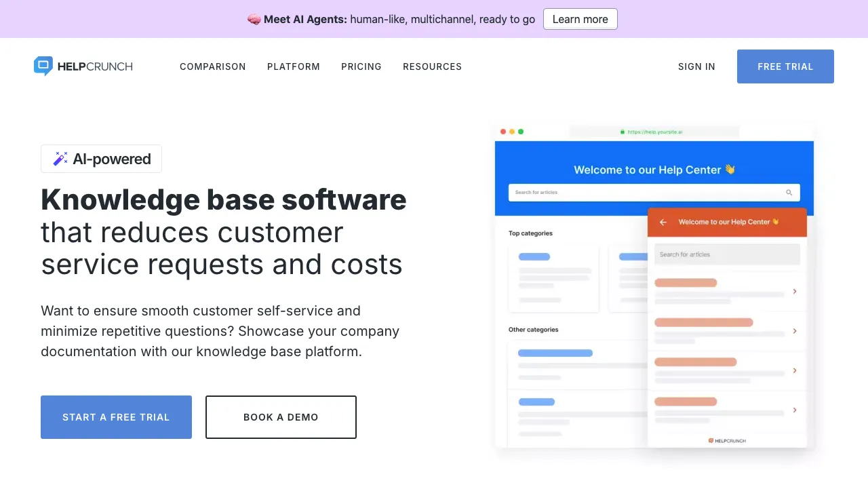The image size is (868, 483).
Task: Click Book a Demo button
Action: click(x=281, y=417)
